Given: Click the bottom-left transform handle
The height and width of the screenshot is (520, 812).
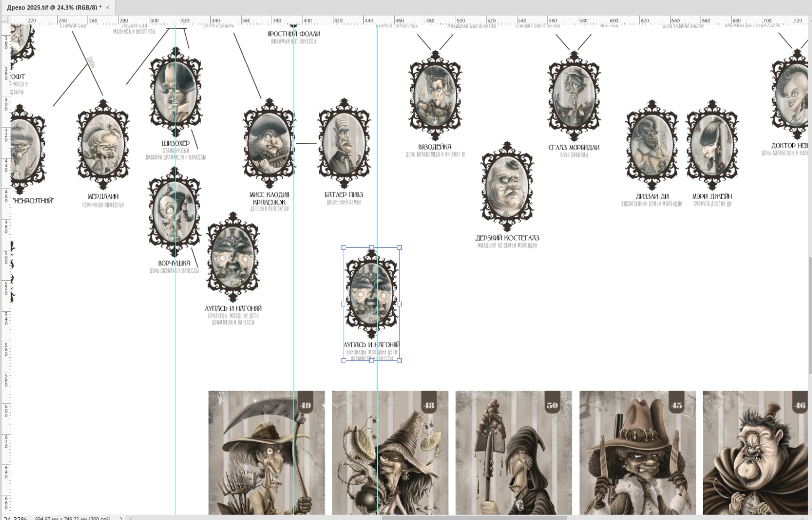Looking at the screenshot, I should pos(344,360).
